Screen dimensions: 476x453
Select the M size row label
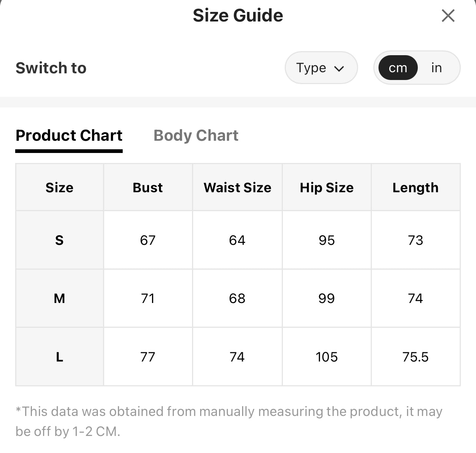pos(59,298)
